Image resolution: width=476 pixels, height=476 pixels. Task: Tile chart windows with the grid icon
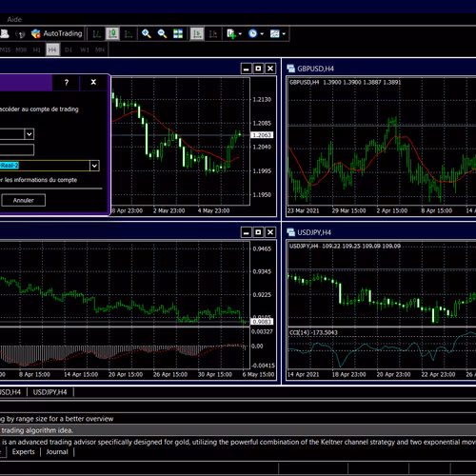[178, 33]
